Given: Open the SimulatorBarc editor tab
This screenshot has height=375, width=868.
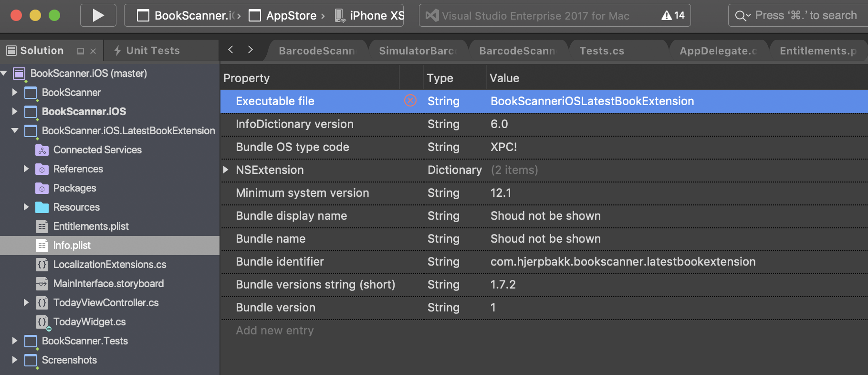Looking at the screenshot, I should (418, 51).
